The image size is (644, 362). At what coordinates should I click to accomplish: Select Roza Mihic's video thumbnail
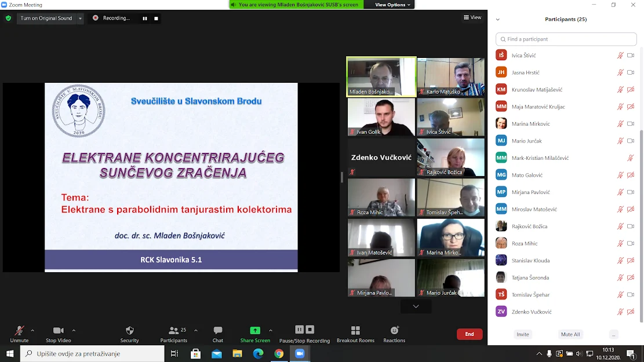[x=381, y=198]
